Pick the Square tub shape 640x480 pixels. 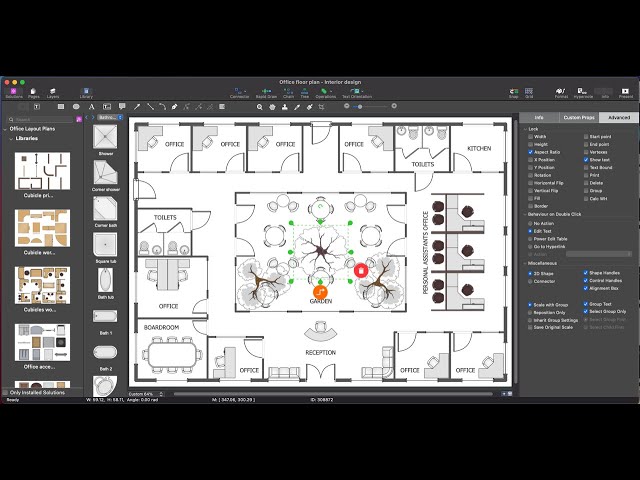[x=105, y=244]
